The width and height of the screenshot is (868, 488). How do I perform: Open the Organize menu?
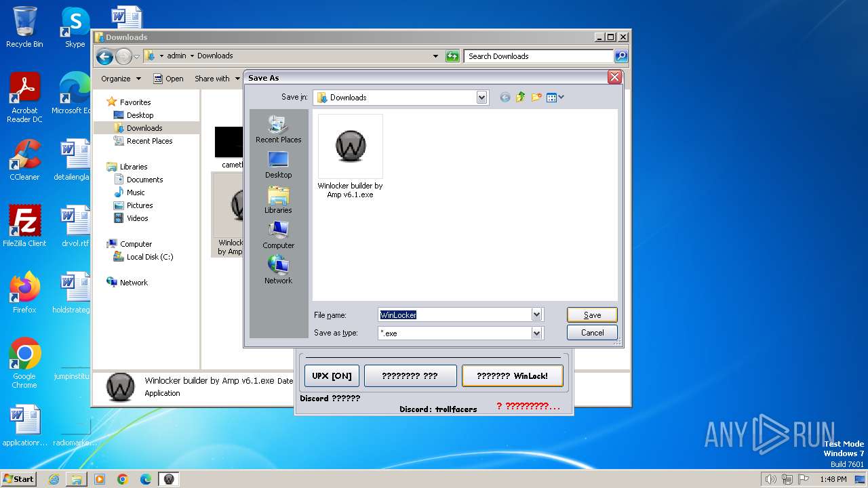(x=121, y=79)
